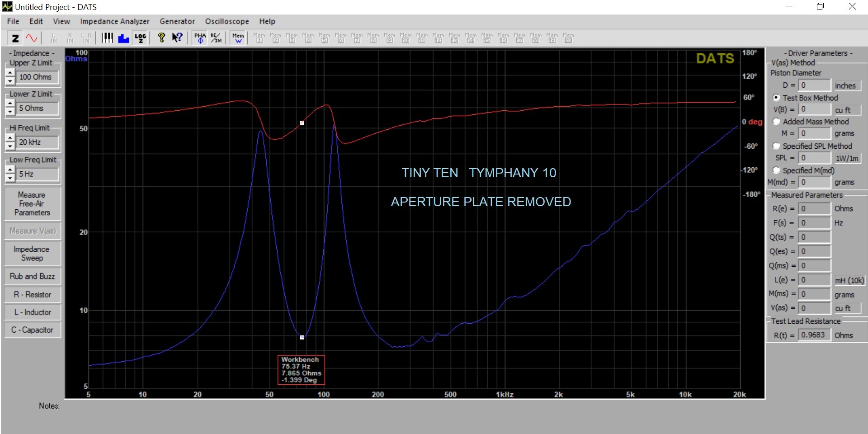Open the Impedance Analyzer menu
Viewport: 868px width, 434px height.
tap(115, 21)
